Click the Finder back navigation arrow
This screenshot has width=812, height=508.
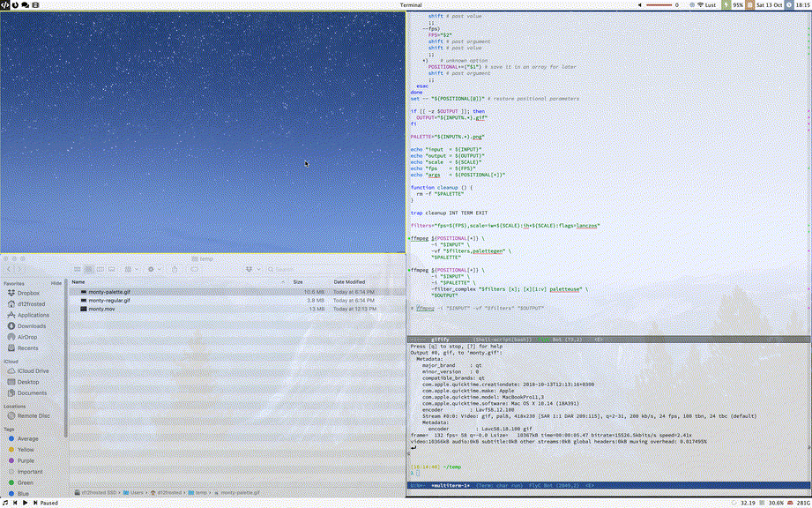tap(10, 269)
